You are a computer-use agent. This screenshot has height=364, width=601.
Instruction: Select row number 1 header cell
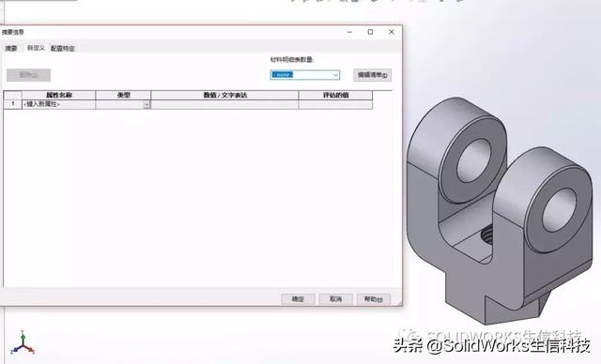pos(12,104)
